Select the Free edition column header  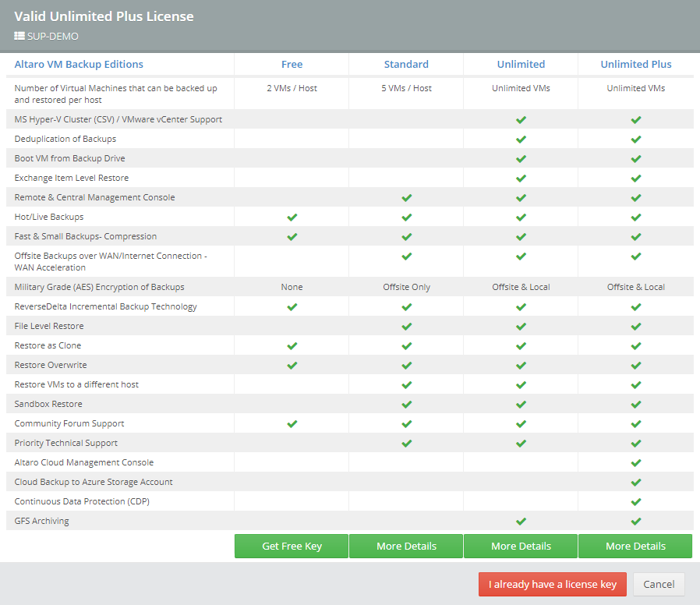tap(292, 64)
